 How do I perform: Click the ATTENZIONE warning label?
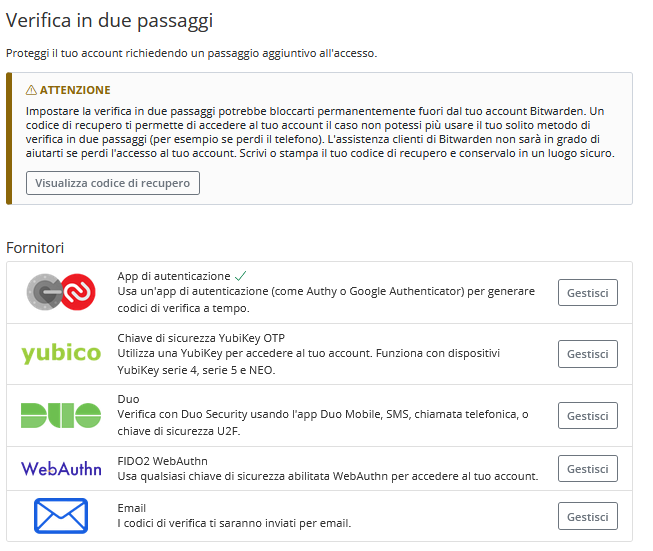(75, 90)
